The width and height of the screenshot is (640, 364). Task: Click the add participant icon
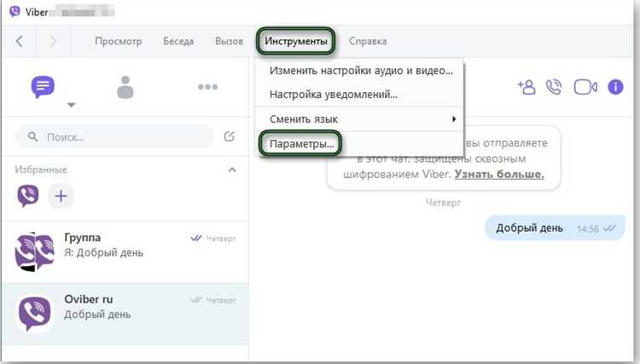(x=527, y=87)
